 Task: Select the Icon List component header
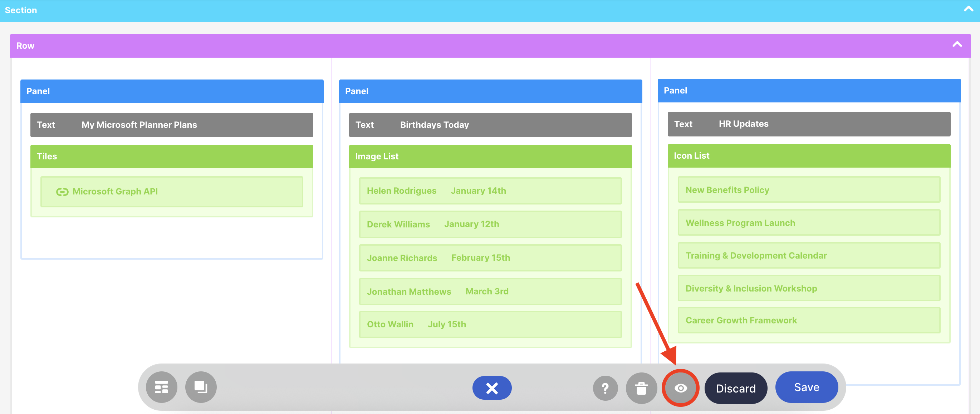[808, 155]
